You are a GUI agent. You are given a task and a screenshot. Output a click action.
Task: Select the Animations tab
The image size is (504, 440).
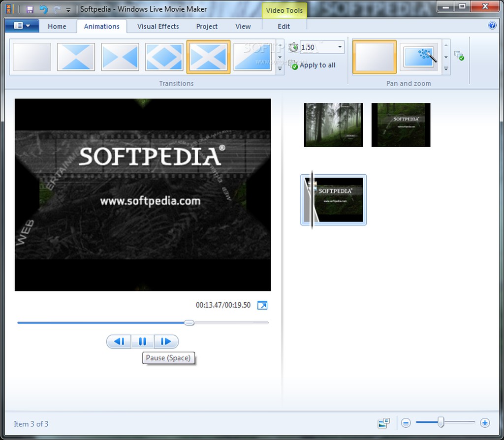point(101,27)
